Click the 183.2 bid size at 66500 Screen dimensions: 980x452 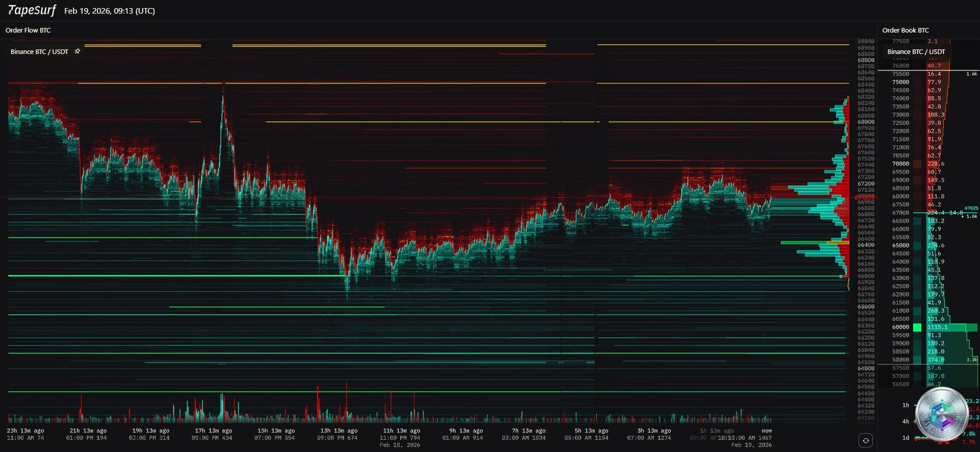point(936,220)
